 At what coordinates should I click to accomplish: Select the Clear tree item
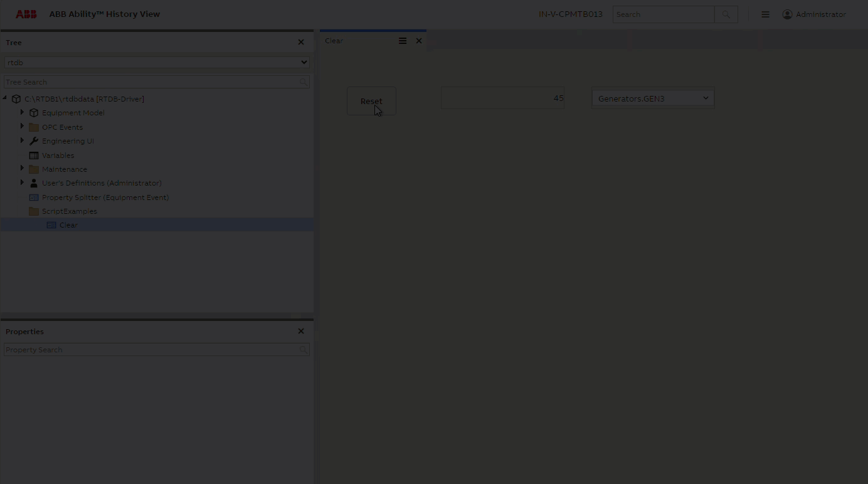[68, 225]
